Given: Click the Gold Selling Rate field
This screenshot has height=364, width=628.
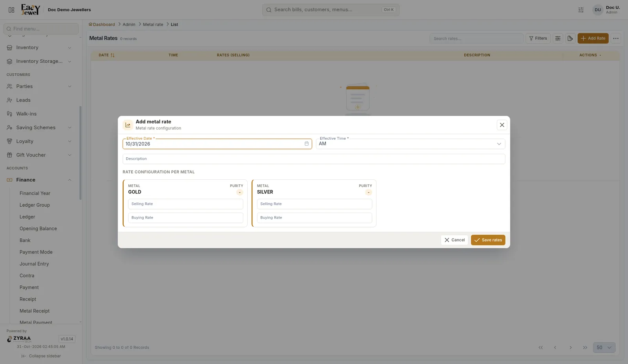Looking at the screenshot, I should tap(185, 204).
